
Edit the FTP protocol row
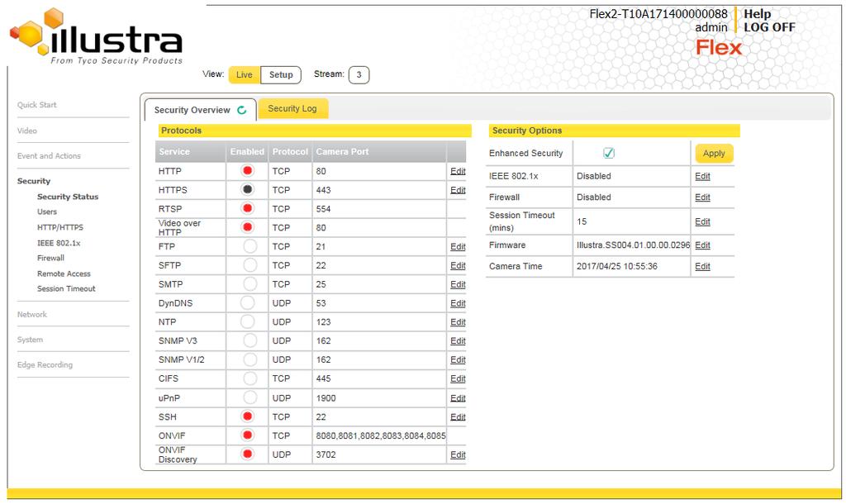click(458, 246)
